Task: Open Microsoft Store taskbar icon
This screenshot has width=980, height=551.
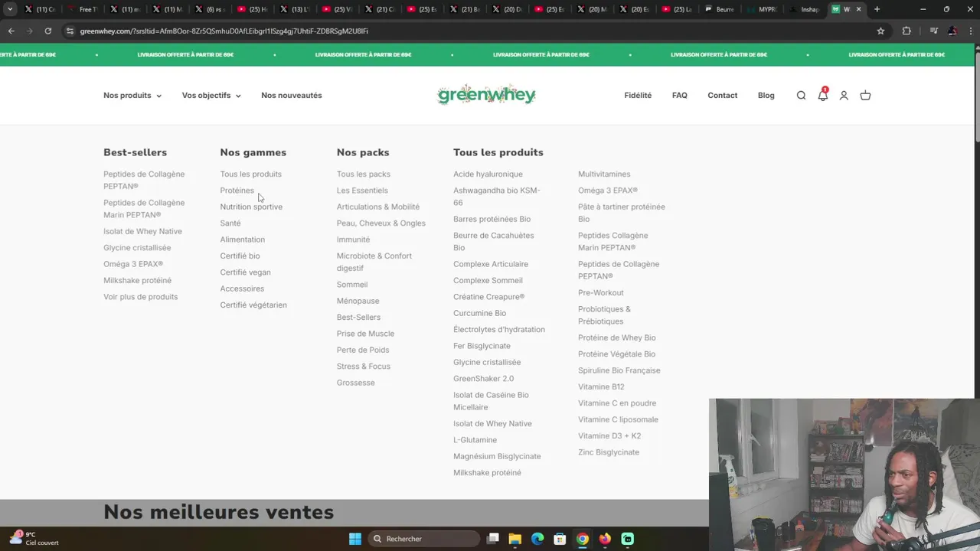Action: coord(560,539)
